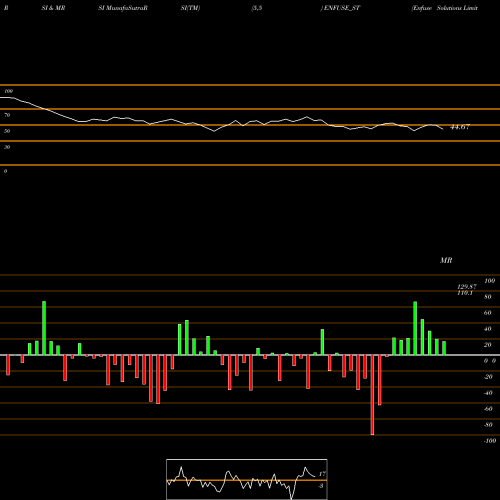Click the RSI value label 44.67

(460, 127)
